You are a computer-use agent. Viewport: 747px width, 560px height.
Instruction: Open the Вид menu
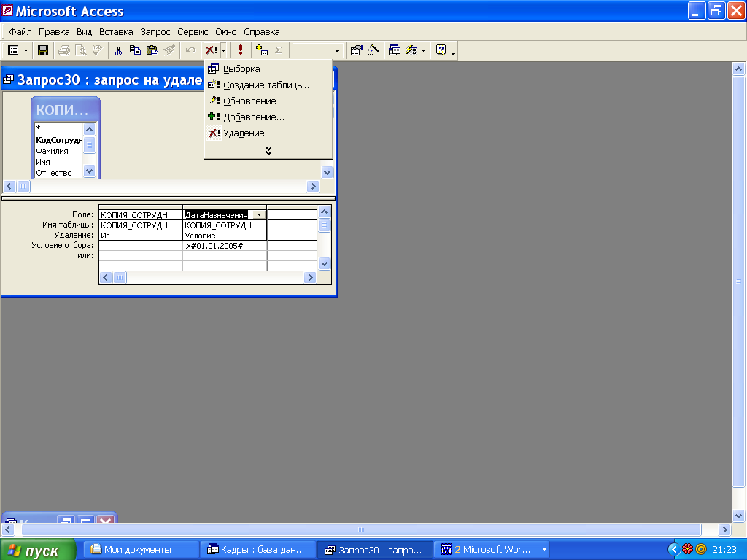pos(85,32)
